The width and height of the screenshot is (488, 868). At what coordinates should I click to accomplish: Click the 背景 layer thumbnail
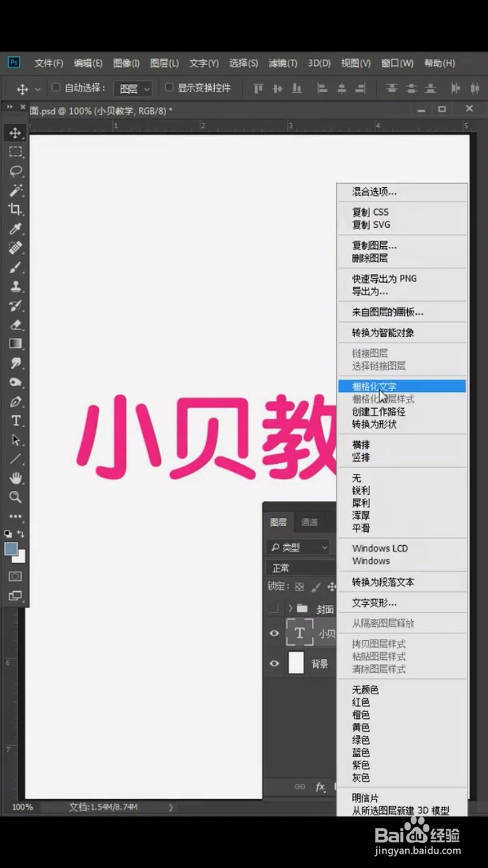(296, 663)
